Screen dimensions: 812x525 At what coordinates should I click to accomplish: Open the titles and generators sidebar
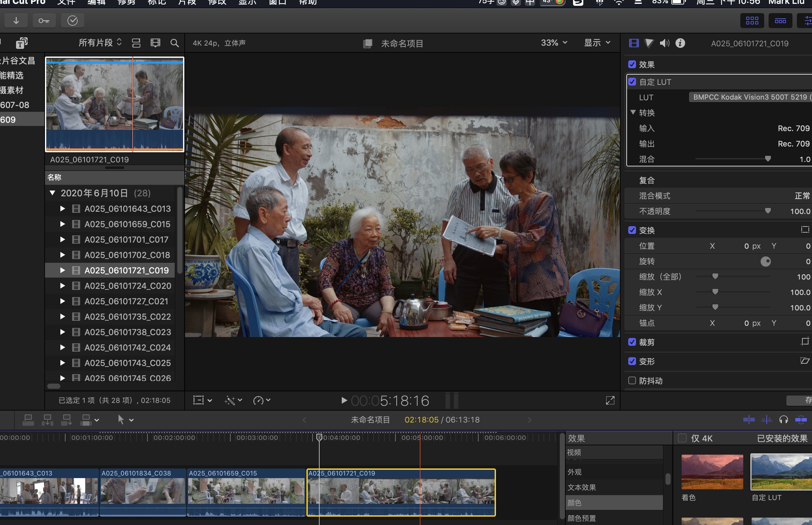[22, 43]
